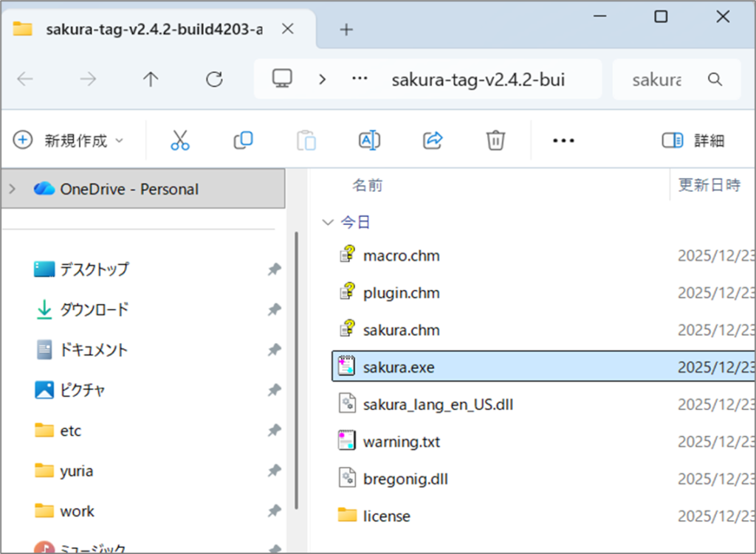This screenshot has height=554, width=756.
Task: Sort files by 名前 column header
Action: click(x=367, y=185)
